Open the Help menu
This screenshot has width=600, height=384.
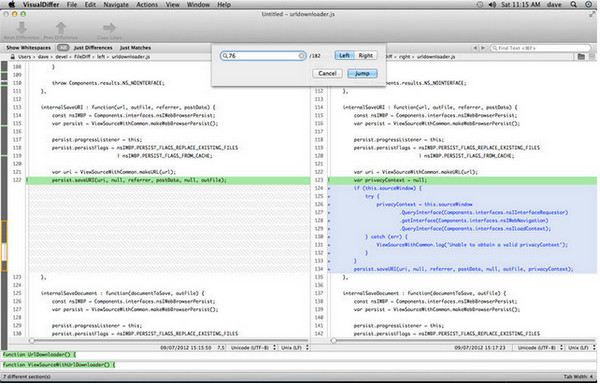click(224, 5)
